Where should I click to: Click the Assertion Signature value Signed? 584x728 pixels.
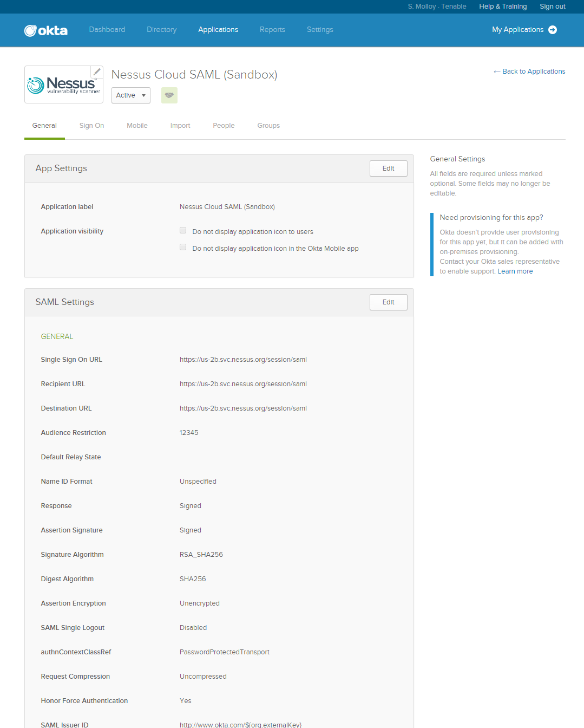[191, 530]
